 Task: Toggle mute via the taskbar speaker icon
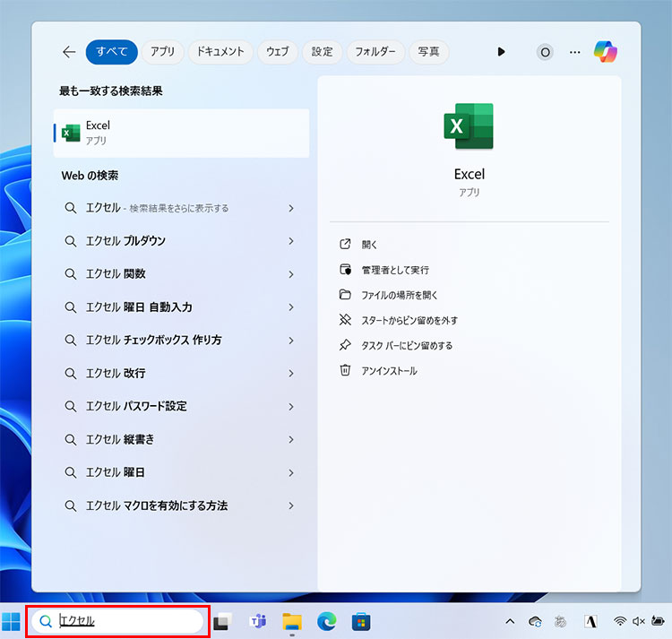pyautogui.click(x=639, y=621)
